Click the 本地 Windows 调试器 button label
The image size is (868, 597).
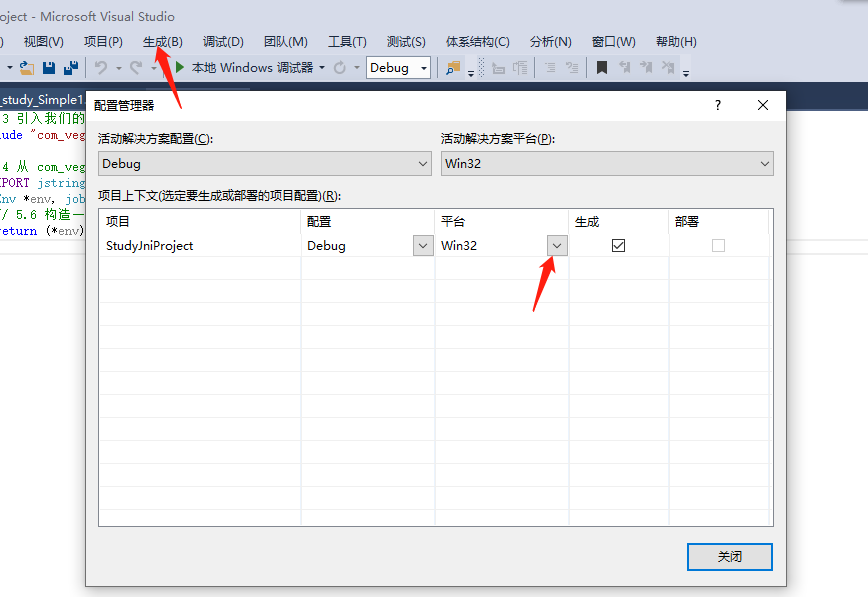252,68
